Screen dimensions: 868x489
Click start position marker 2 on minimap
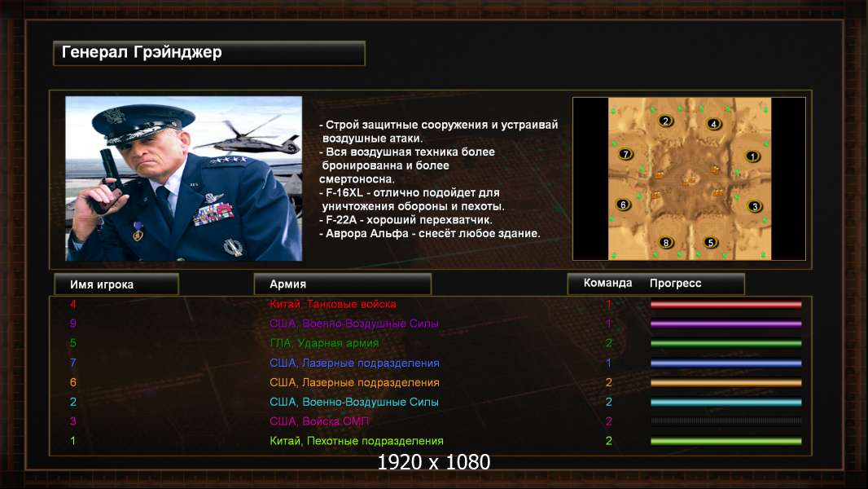click(x=666, y=121)
